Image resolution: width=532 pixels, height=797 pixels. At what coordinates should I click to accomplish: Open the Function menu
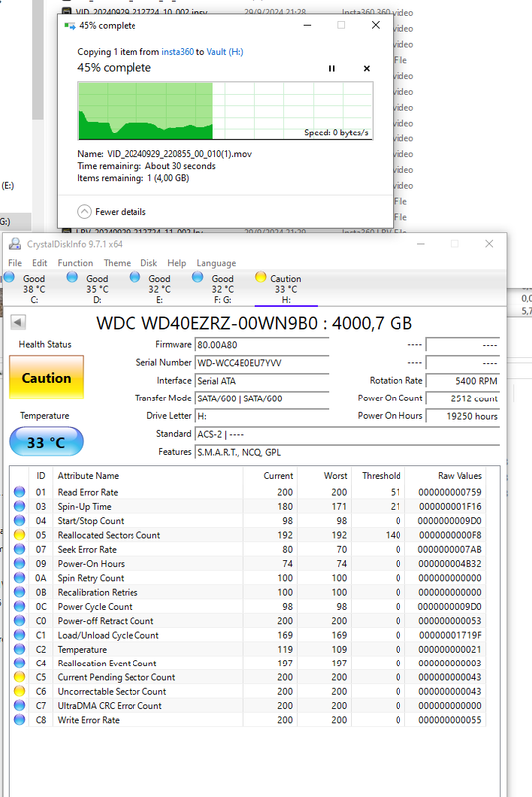coord(75,263)
